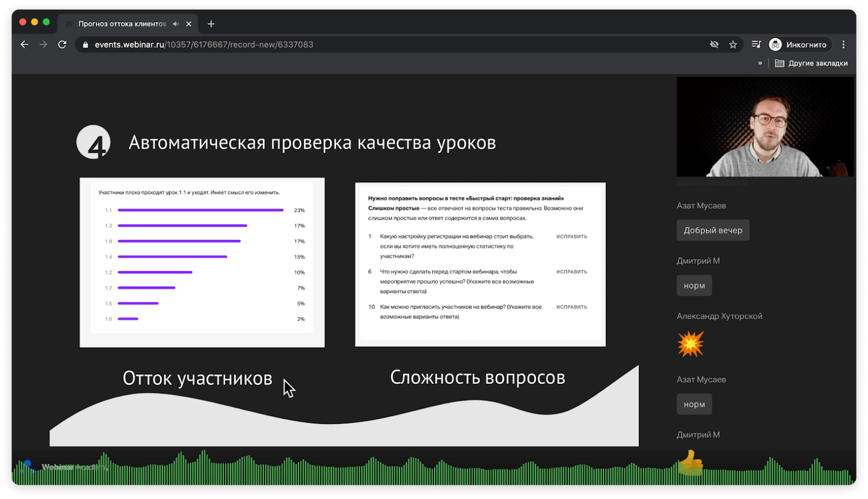Click the third-party cookies blocked eye icon
The height and width of the screenshot is (499, 868).
coord(714,45)
